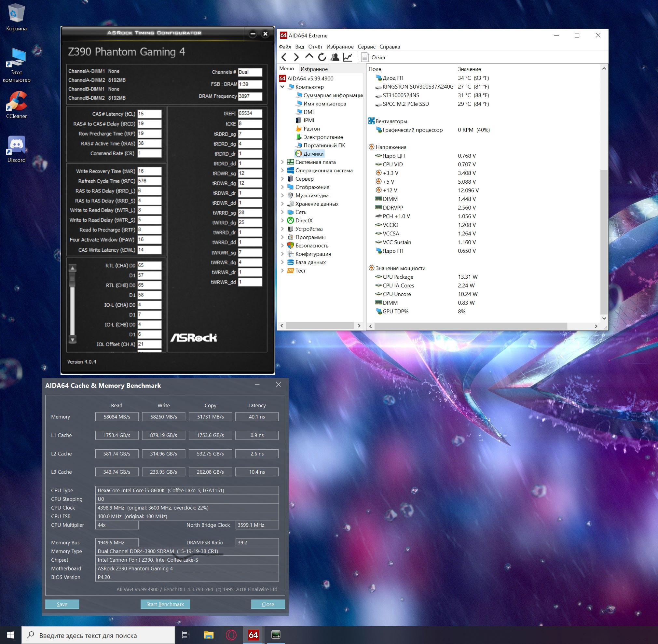658x644 pixels.
Task: Switch to the Избранное tab
Action: pyautogui.click(x=314, y=69)
